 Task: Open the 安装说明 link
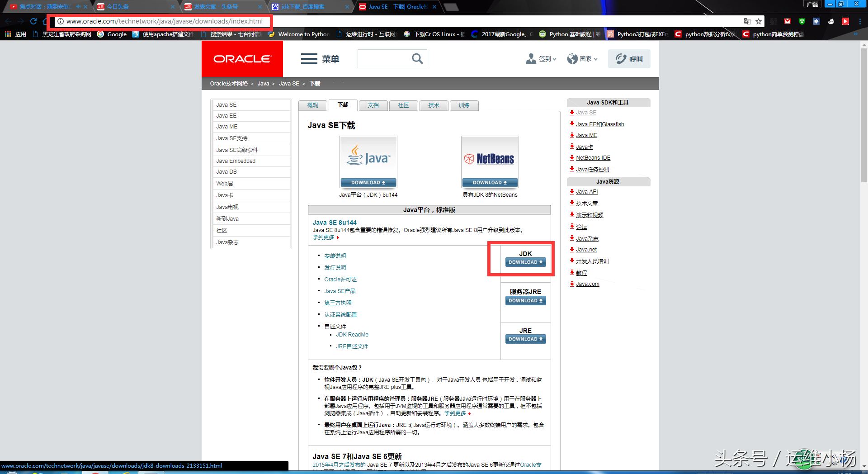click(x=335, y=256)
